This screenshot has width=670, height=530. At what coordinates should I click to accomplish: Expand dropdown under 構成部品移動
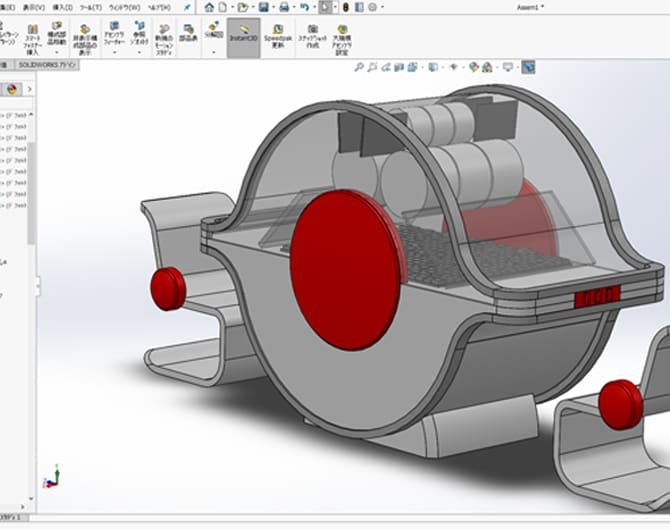click(56, 52)
